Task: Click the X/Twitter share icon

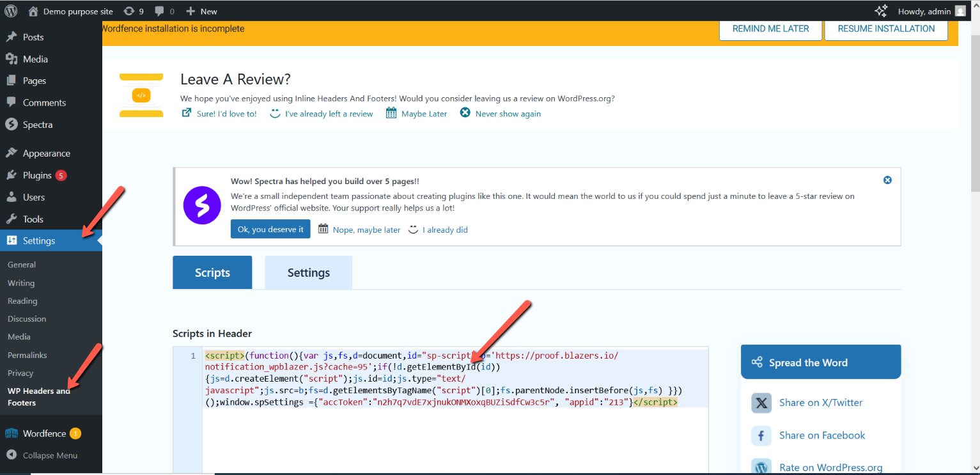Action: click(x=761, y=403)
